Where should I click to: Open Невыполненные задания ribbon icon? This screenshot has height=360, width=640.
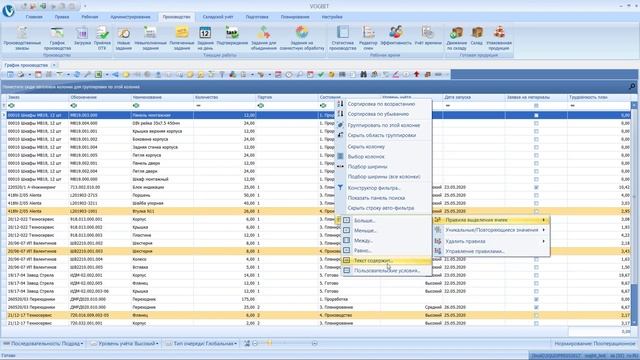tap(150, 38)
